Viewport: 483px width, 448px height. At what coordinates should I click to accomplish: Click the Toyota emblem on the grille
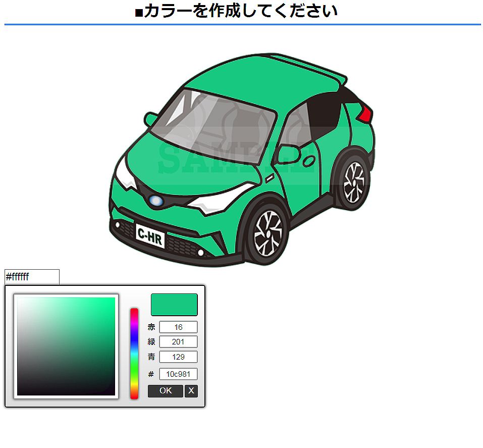[156, 202]
